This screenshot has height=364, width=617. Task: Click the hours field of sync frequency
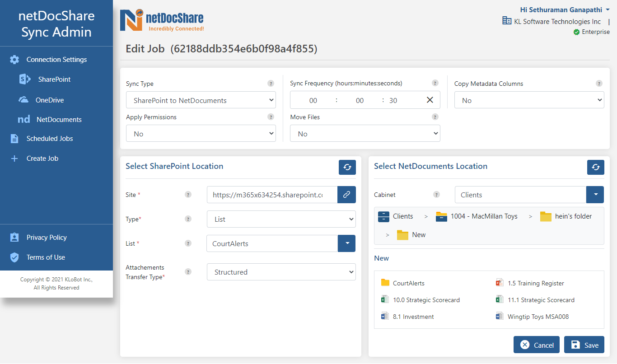point(313,100)
